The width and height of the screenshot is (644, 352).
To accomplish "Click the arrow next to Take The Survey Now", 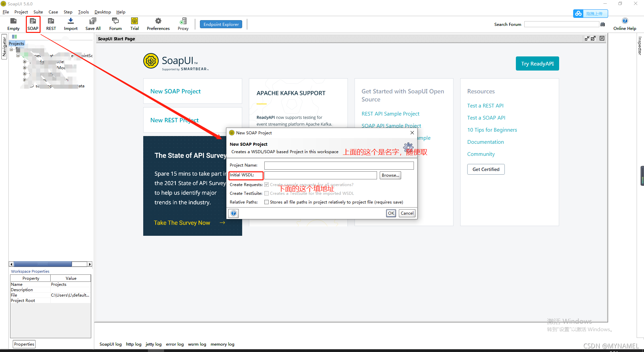I will (x=222, y=223).
